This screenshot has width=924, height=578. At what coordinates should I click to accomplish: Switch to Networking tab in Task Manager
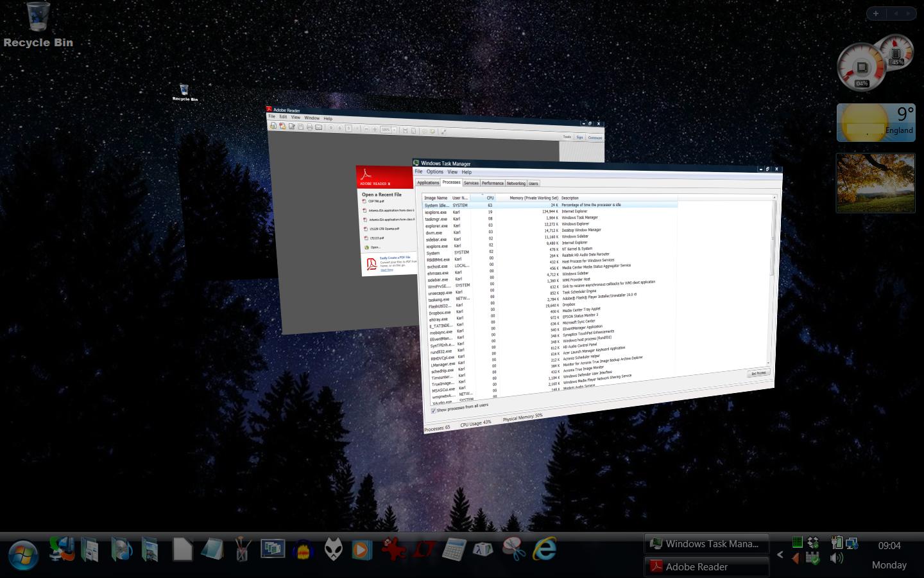point(516,183)
